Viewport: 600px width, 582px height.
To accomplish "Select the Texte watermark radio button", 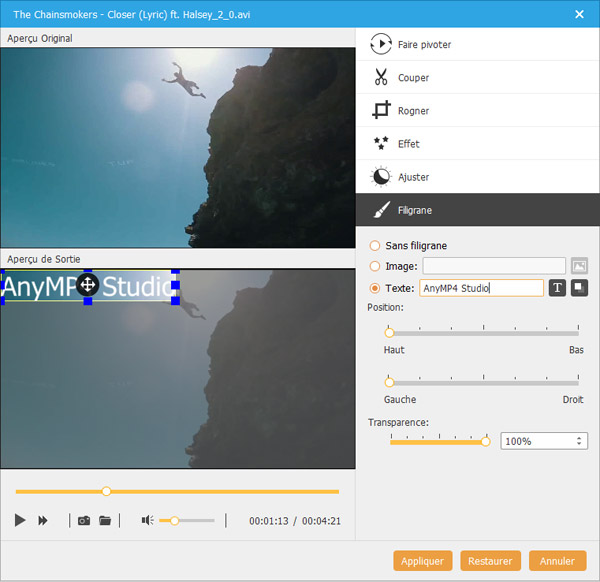I will click(375, 288).
